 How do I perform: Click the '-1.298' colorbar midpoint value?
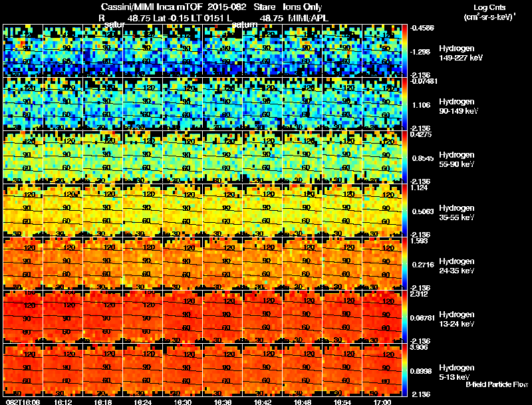point(420,52)
